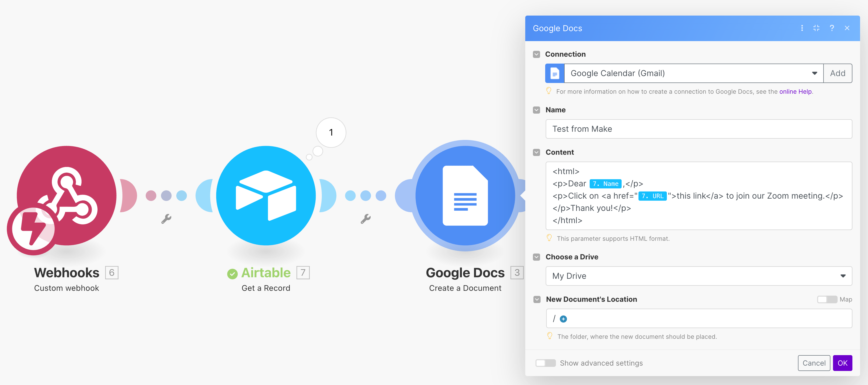Click 'This parameter supports HTML format.' hint
The image size is (868, 385).
click(613, 239)
